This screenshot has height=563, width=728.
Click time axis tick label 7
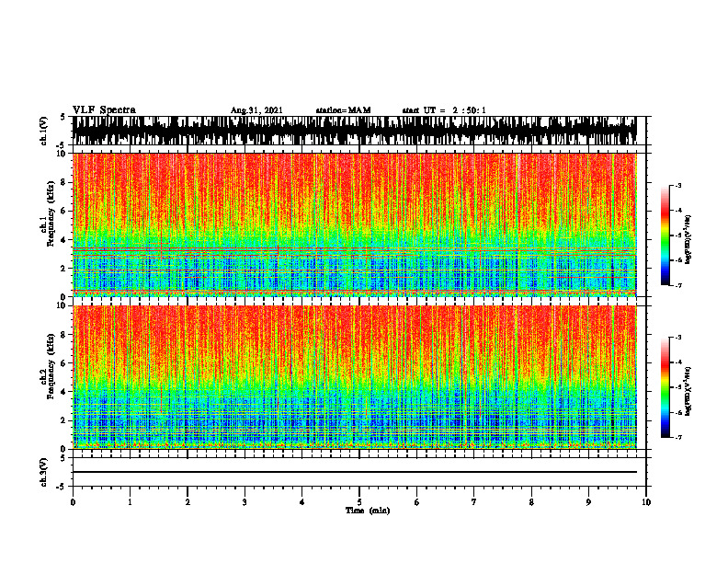[474, 502]
